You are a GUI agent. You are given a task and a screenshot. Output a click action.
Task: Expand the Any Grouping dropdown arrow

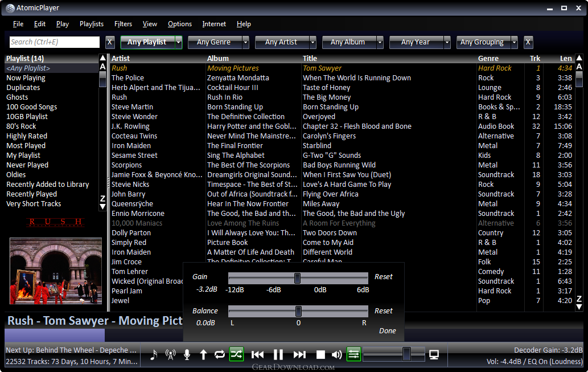point(515,42)
